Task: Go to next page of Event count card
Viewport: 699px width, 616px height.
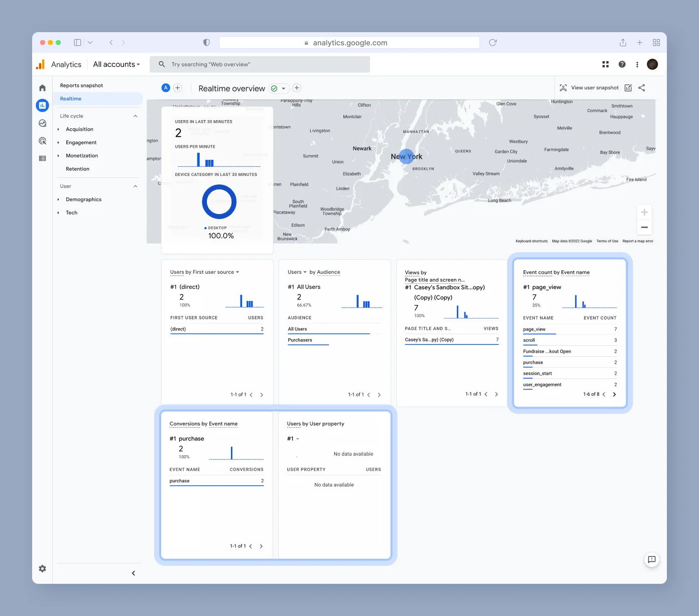Action: coord(614,394)
